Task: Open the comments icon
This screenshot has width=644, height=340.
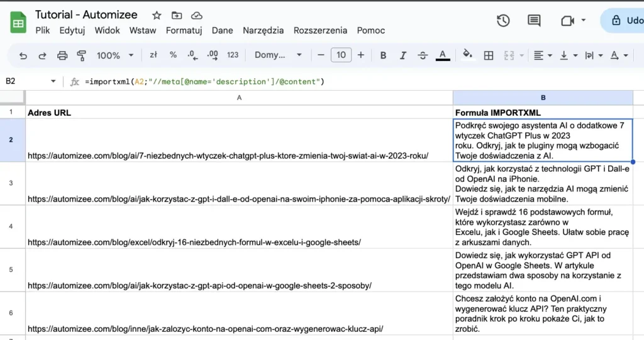Action: 534,21
